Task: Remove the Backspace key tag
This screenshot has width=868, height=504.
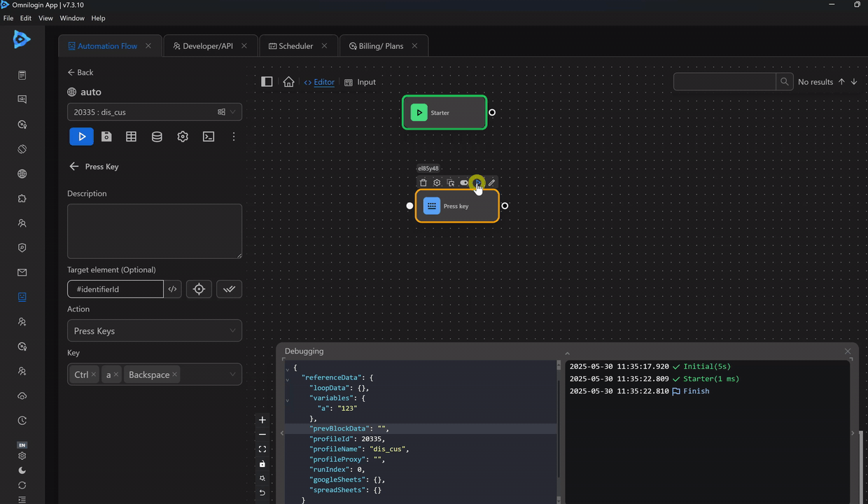Action: coord(175,374)
